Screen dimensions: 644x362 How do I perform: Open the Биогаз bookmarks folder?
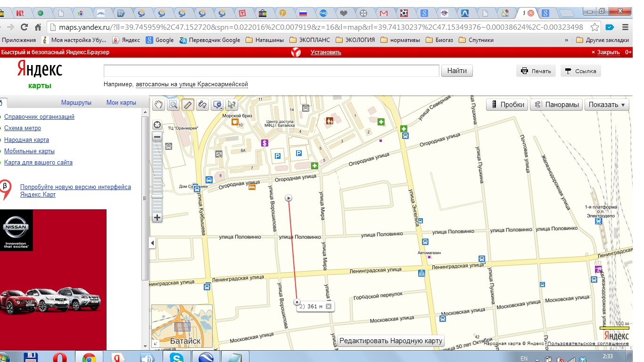pyautogui.click(x=439, y=40)
